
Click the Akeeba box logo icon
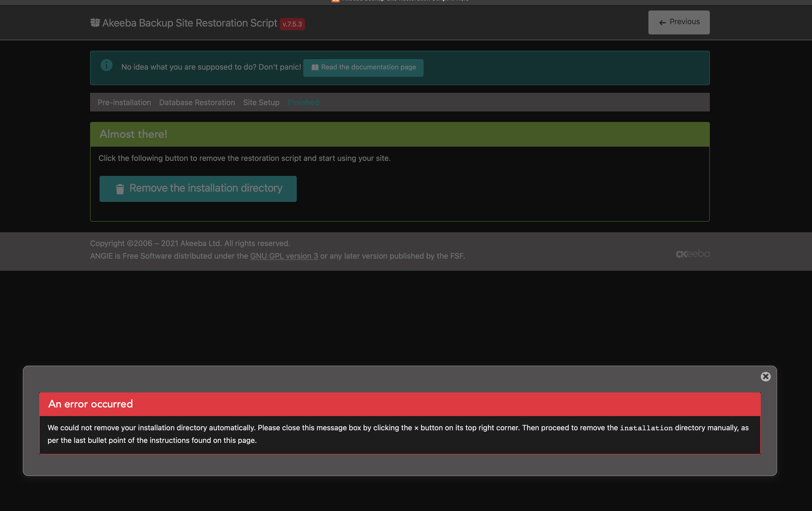tap(95, 23)
